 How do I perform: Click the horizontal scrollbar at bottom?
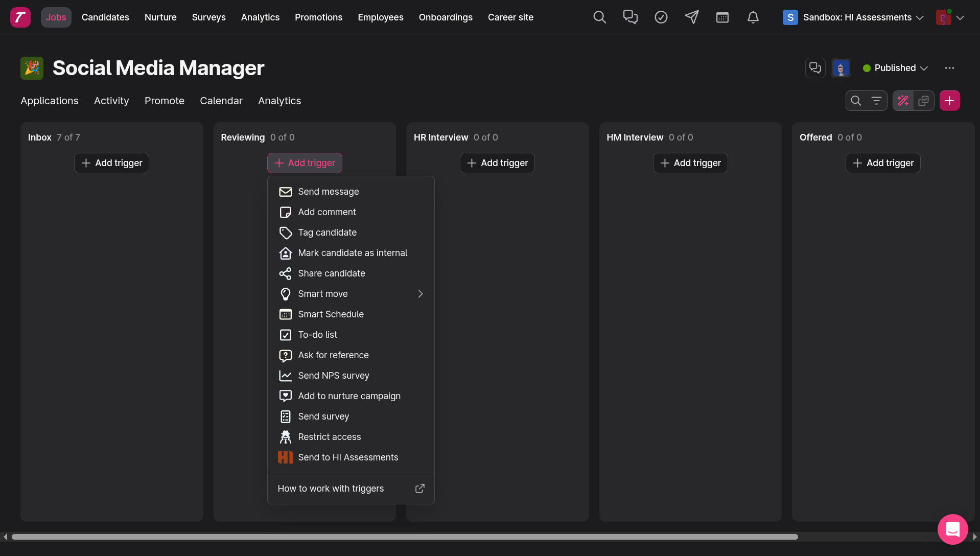[x=404, y=537]
